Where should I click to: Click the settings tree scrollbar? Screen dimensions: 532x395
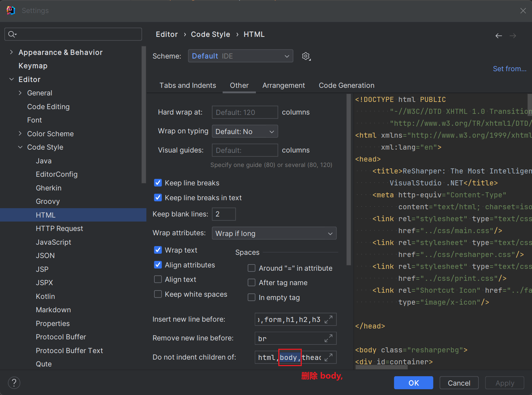144,115
